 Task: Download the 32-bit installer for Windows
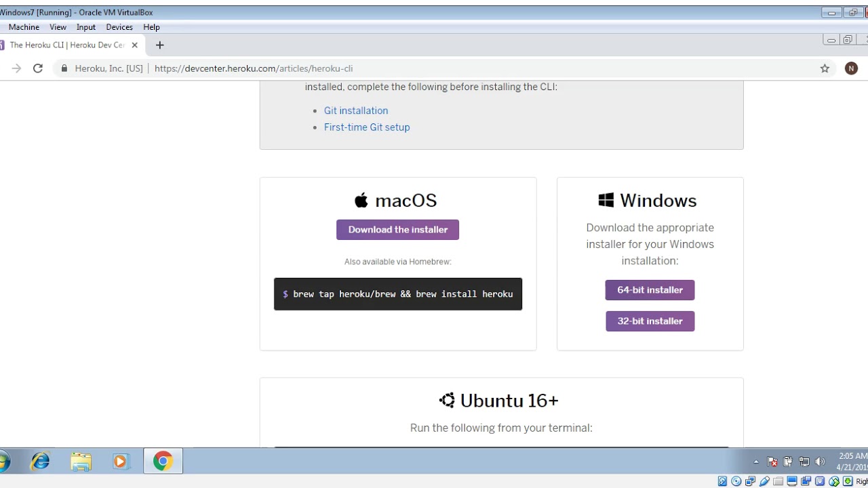pyautogui.click(x=650, y=321)
